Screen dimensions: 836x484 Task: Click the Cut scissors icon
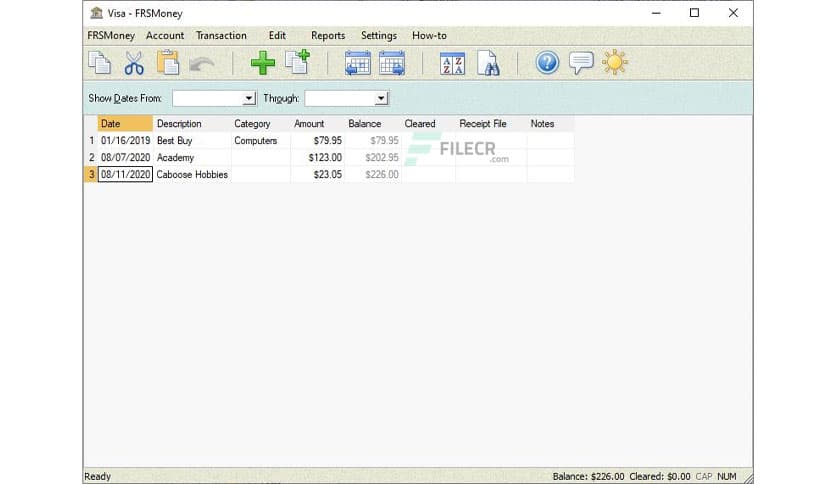[x=134, y=63]
